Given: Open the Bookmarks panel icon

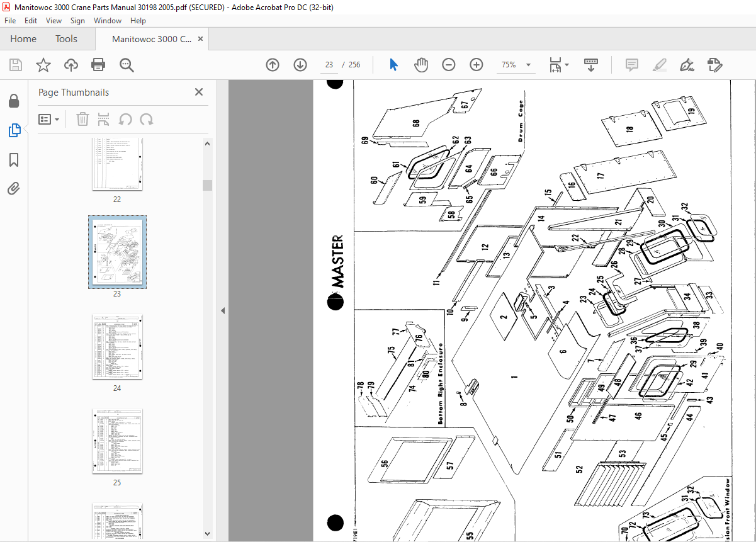Looking at the screenshot, I should pos(14,160).
